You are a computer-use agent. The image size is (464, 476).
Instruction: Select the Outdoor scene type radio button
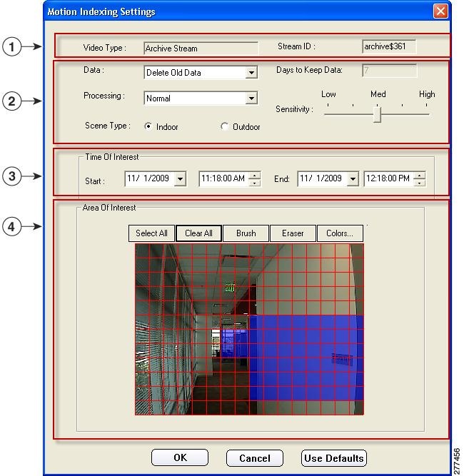click(x=224, y=126)
